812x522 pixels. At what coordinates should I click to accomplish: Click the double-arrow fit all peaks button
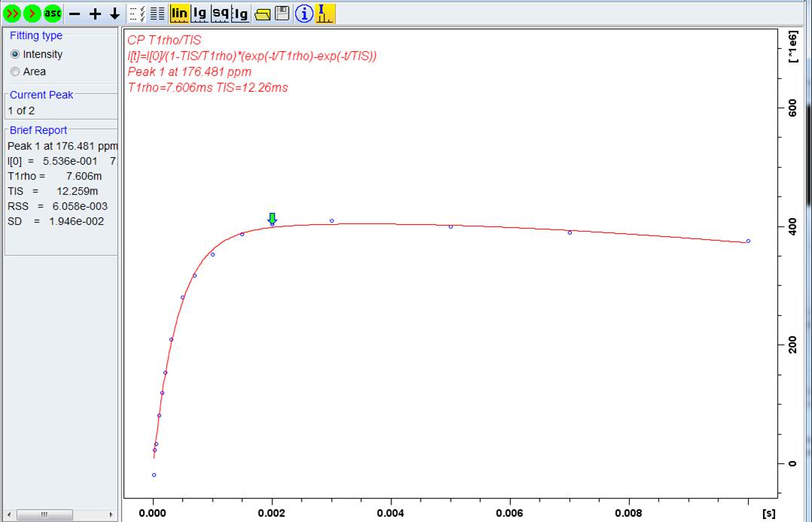click(12, 13)
